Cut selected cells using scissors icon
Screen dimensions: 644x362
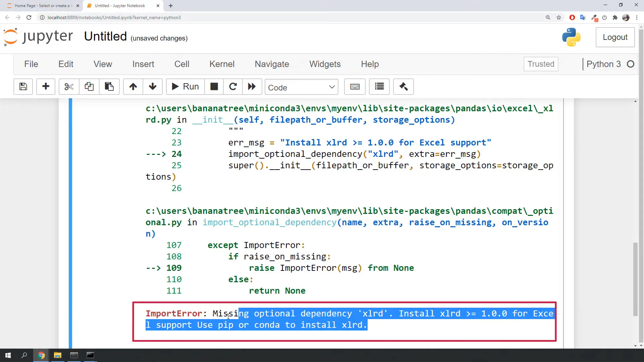pyautogui.click(x=69, y=87)
